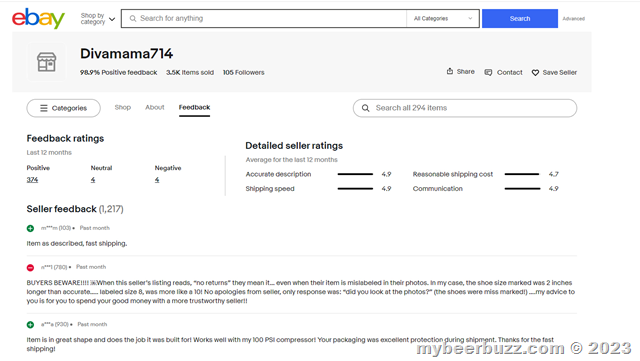
Task: Click the 3.5K Items sold text
Action: point(190,73)
